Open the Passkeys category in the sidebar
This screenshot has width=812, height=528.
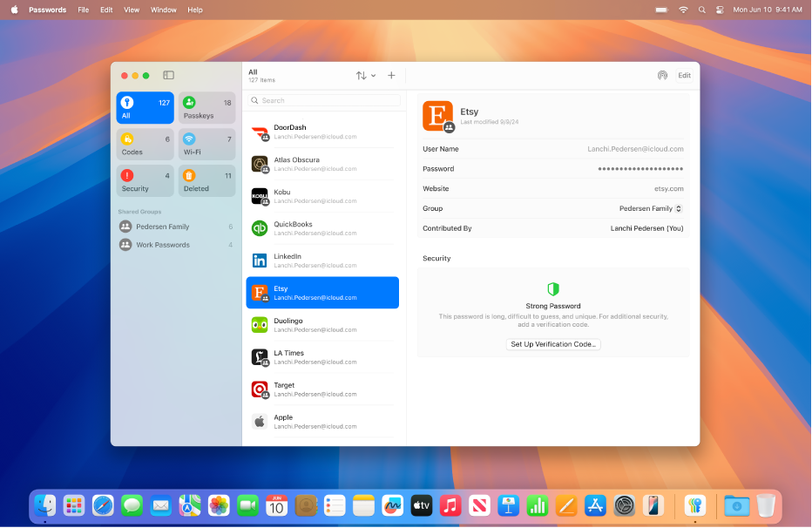point(206,107)
